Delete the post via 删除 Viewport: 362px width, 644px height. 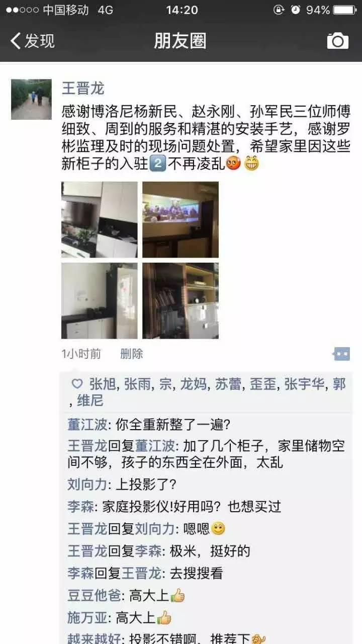coord(132,354)
